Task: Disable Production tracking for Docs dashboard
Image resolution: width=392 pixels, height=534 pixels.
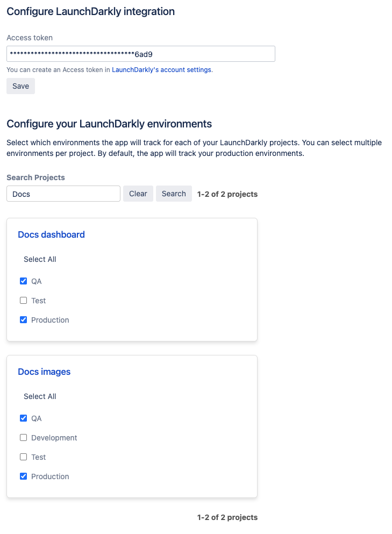Action: tap(23, 319)
